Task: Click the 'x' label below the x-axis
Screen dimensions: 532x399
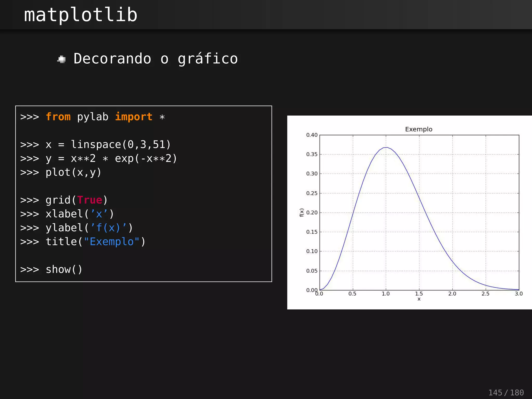Action: pos(419,299)
